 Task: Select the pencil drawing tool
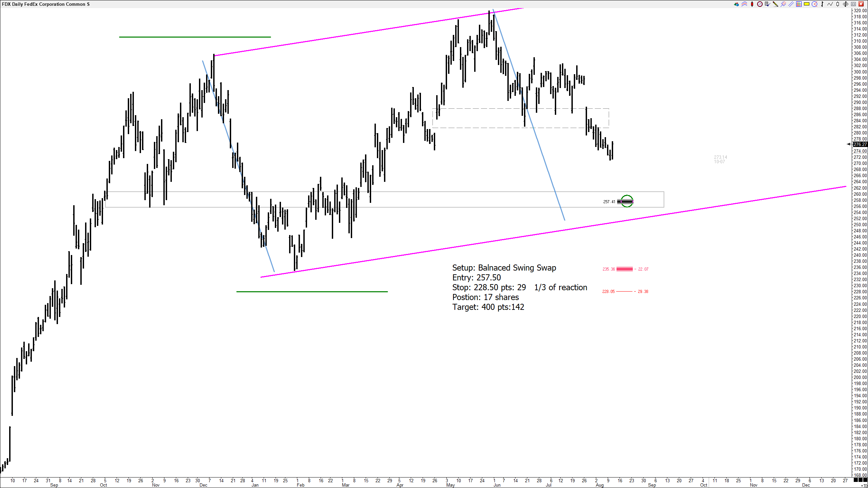(775, 4)
